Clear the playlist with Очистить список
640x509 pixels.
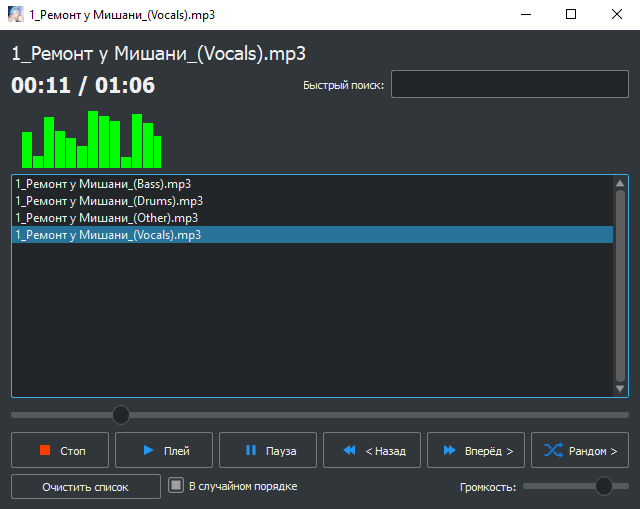click(86, 487)
